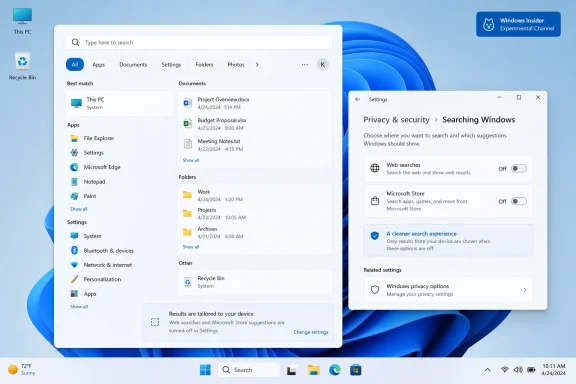Open File Explorer from Apps results
This screenshot has height=384, width=576.
tap(92, 138)
